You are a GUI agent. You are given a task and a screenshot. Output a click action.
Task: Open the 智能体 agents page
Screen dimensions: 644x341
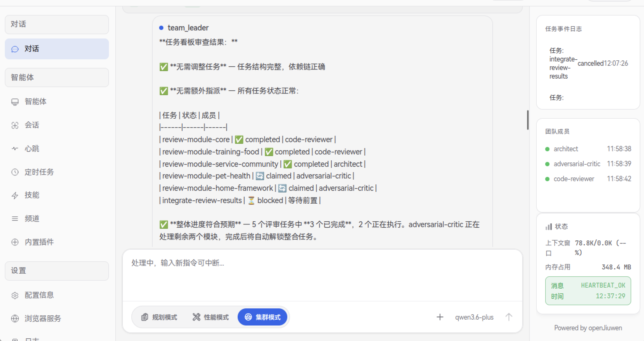57,102
